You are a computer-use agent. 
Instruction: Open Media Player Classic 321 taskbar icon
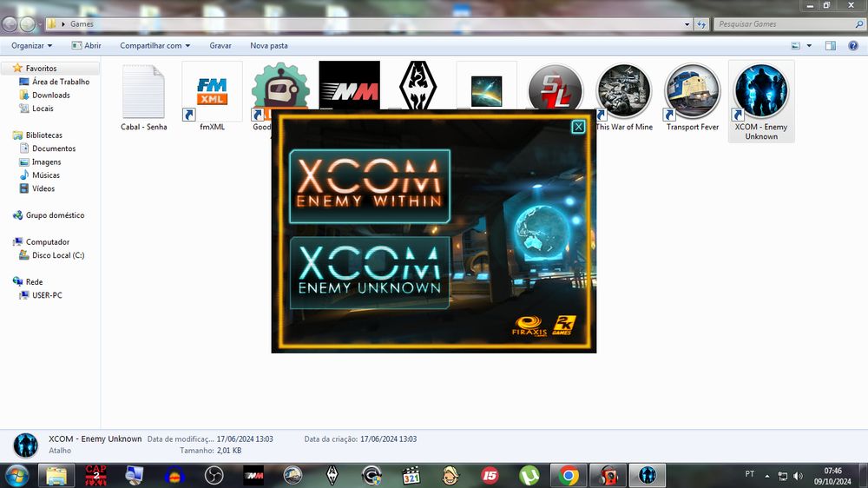411,475
